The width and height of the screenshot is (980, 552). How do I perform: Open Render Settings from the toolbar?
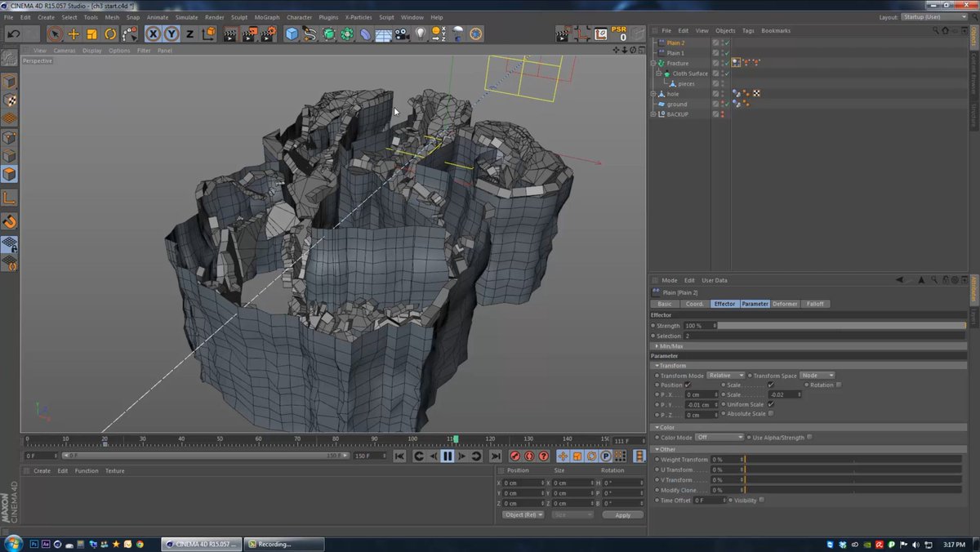click(267, 35)
